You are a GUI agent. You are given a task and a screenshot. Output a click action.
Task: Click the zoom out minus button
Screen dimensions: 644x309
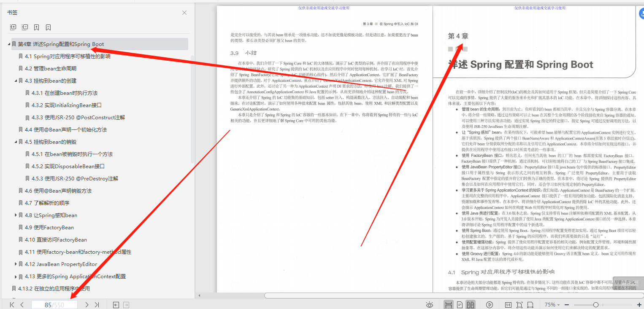click(x=567, y=305)
